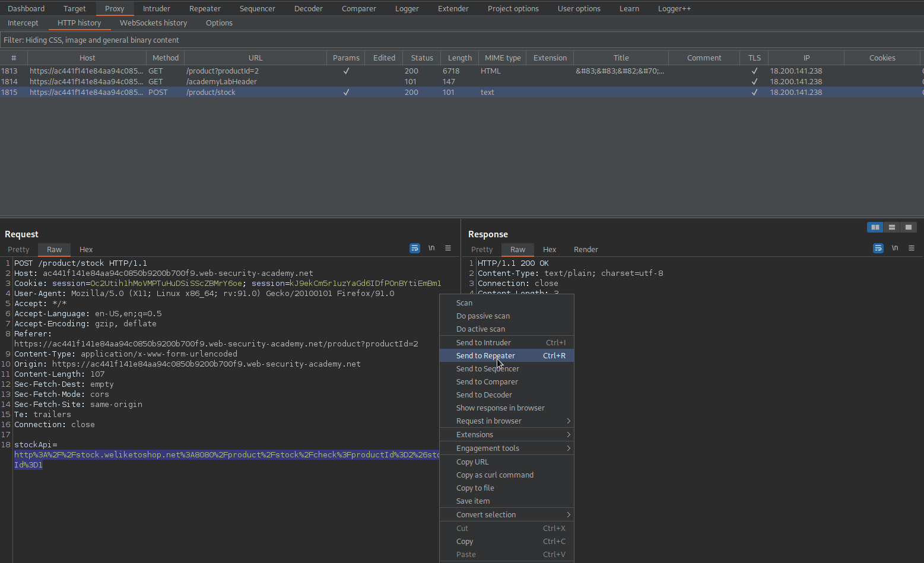The height and width of the screenshot is (563, 924).
Task: Sort history by Method column
Action: [166, 58]
